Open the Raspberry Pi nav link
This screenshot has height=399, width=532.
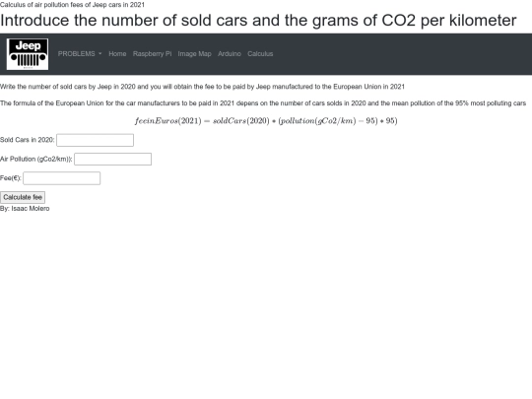(x=152, y=54)
